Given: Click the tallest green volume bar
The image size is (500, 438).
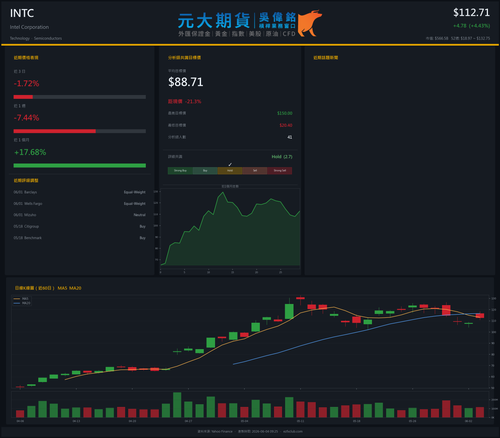Looking at the screenshot, I should [177, 405].
